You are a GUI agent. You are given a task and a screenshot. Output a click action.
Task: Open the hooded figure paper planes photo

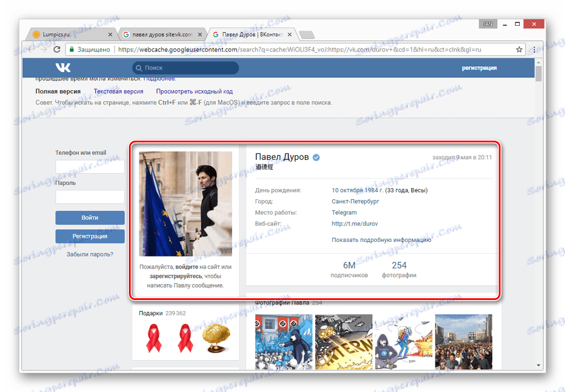pos(404,342)
